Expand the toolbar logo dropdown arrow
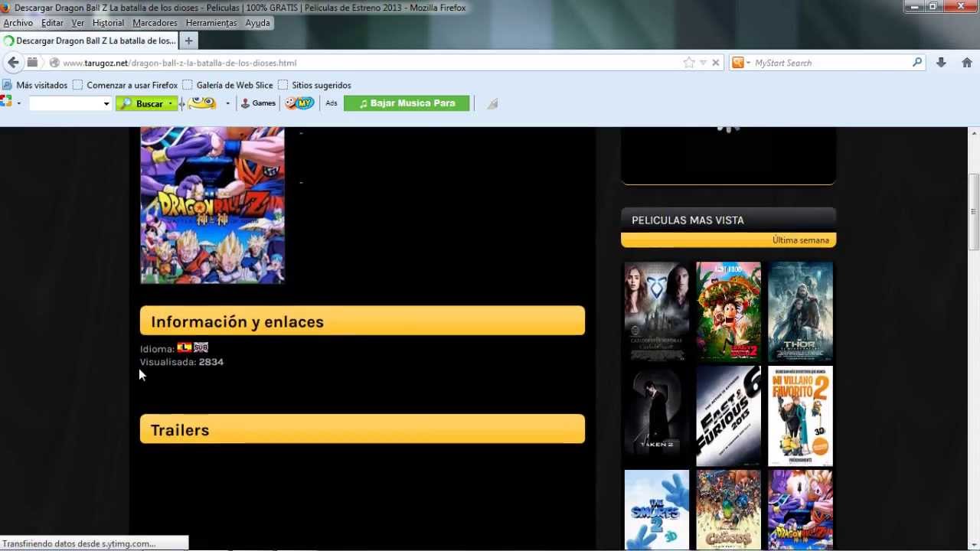The height and width of the screenshot is (551, 980). point(19,103)
